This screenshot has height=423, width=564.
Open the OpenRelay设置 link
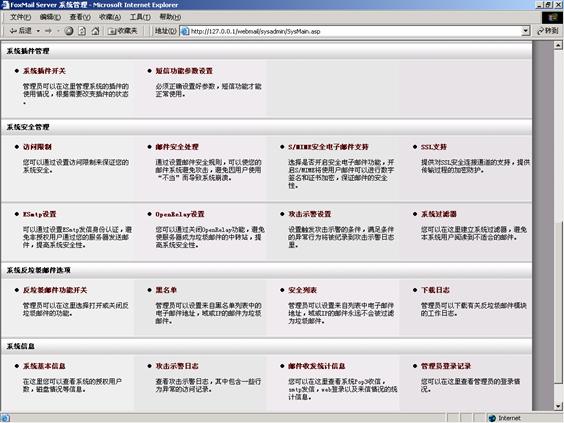180,214
